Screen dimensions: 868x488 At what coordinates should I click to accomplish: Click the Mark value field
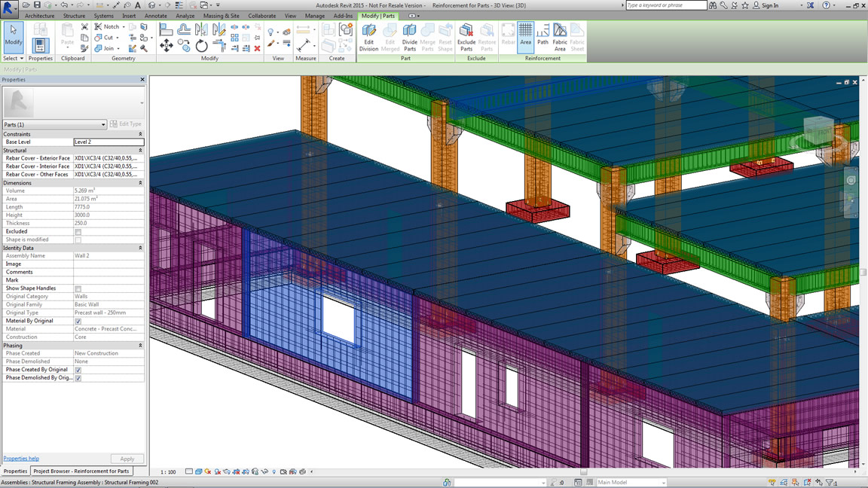(108, 280)
